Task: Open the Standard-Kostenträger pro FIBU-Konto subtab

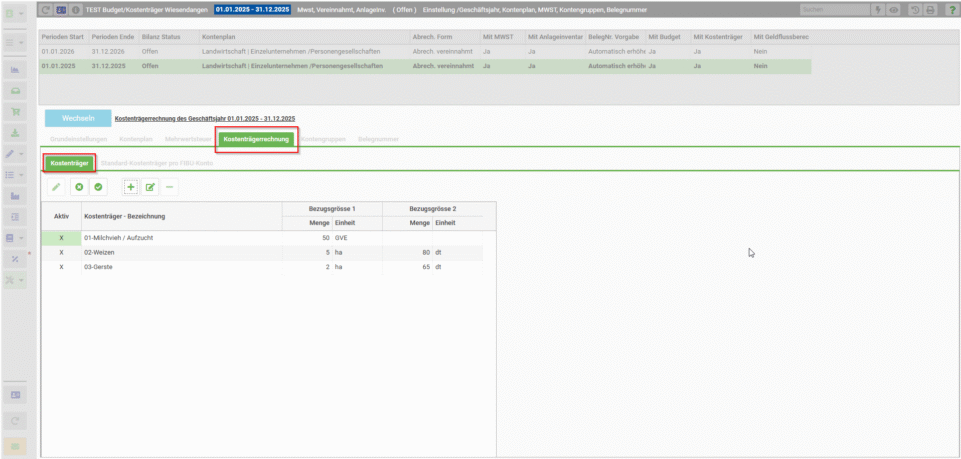Action: [157, 164]
